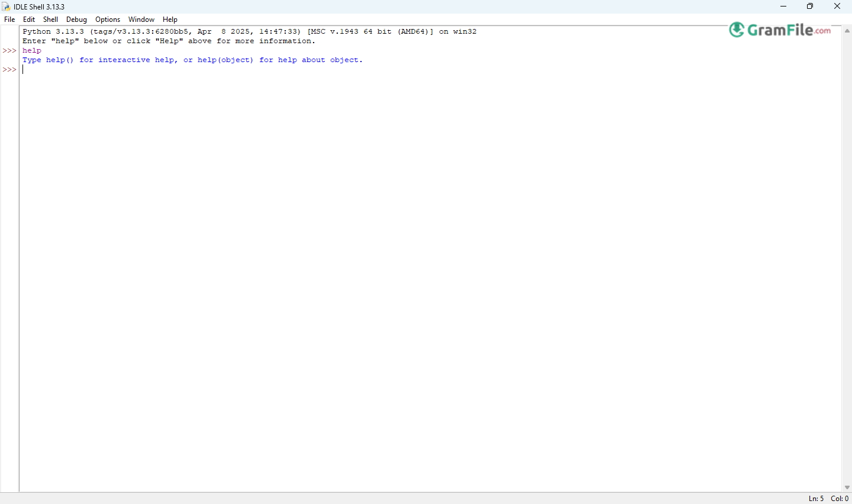Click the 'Enter "help" below' info line
The height and width of the screenshot is (504, 852).
169,41
